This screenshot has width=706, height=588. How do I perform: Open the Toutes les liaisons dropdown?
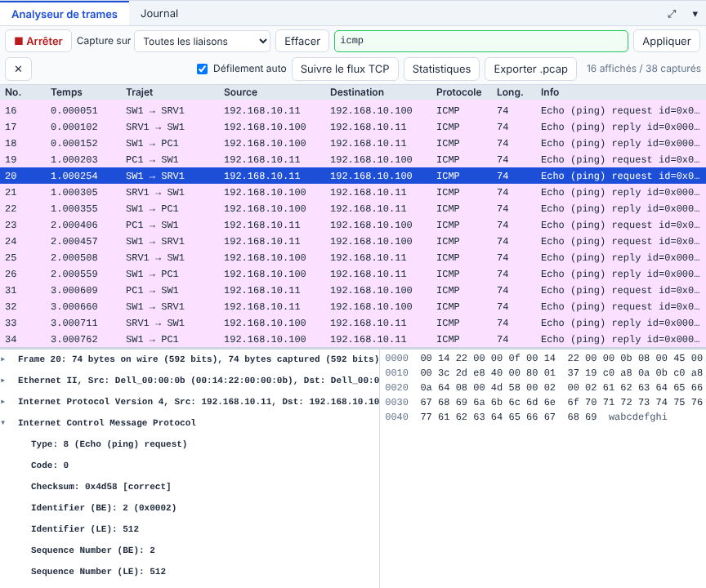[202, 42]
